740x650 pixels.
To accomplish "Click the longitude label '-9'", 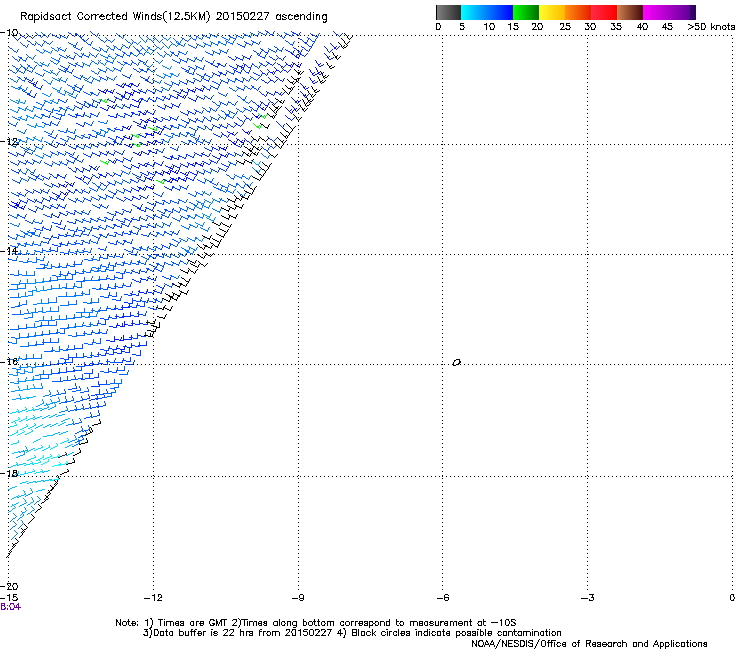I will coord(298,598).
